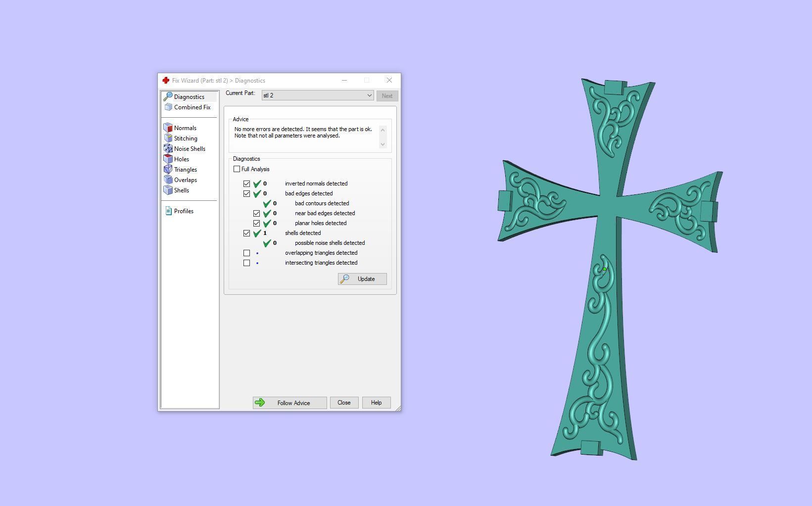Click the Profiles document icon
This screenshot has width=812, height=506.
pos(168,211)
